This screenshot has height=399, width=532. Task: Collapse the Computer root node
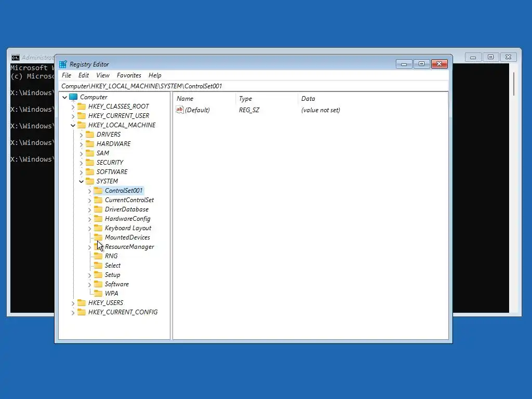click(x=65, y=97)
